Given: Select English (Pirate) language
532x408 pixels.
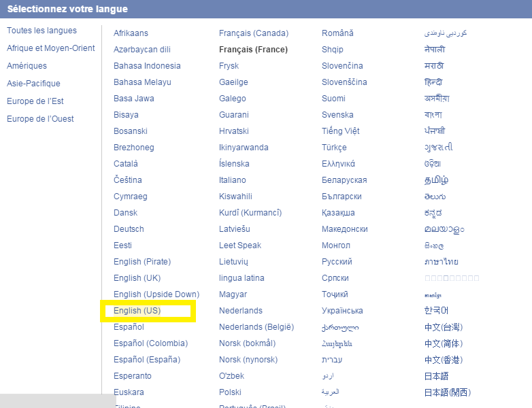Looking at the screenshot, I should point(142,262).
